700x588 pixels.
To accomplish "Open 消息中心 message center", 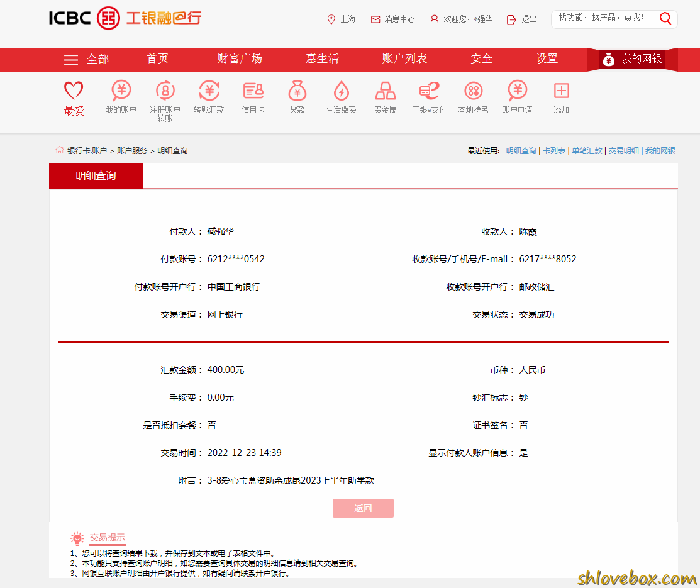I will pos(393,19).
